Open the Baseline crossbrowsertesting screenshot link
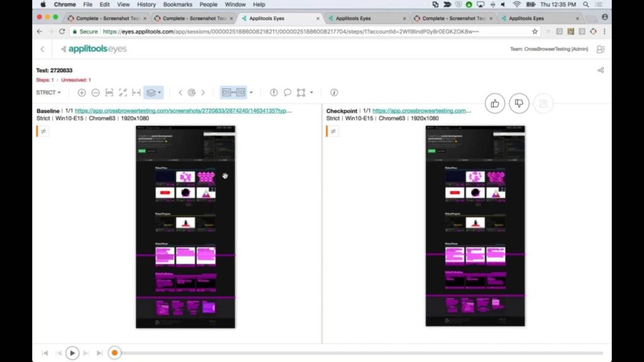The image size is (644, 362). coord(183,111)
